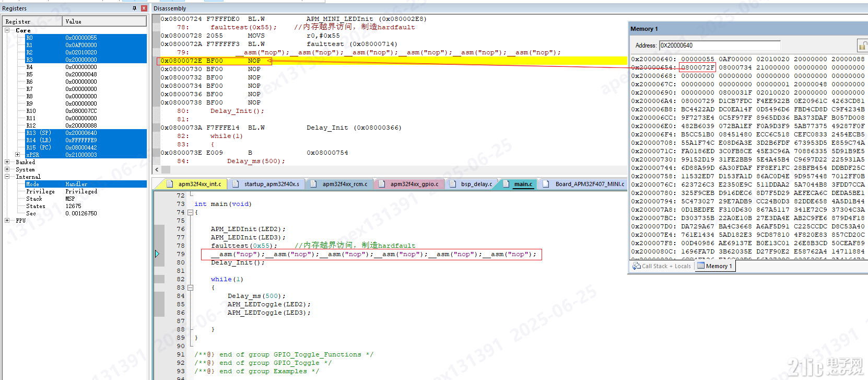Select the Sec 0.00126750 row
Viewport: 868px width, 380px height.
(86, 213)
